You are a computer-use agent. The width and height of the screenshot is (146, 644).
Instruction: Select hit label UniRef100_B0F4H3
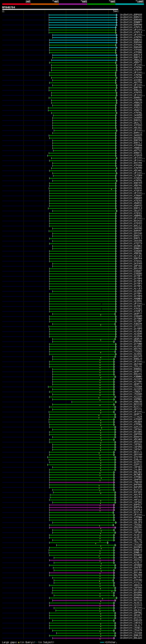131,492
